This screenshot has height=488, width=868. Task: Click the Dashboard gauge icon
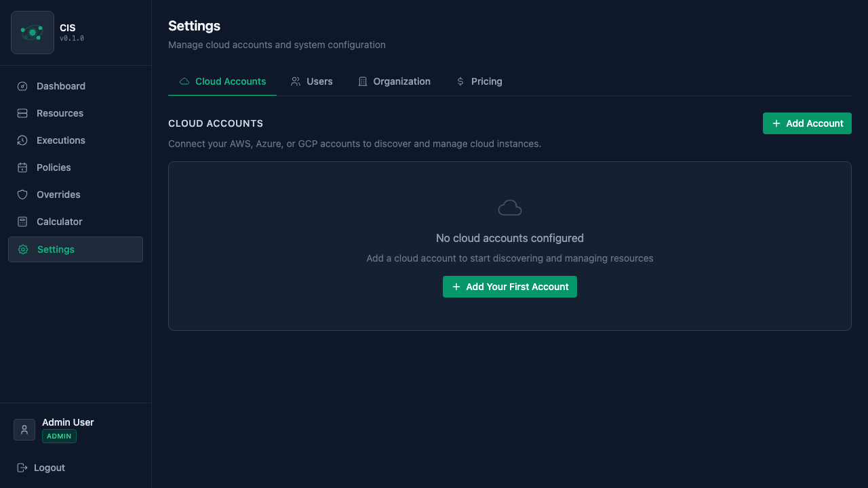[x=22, y=86]
